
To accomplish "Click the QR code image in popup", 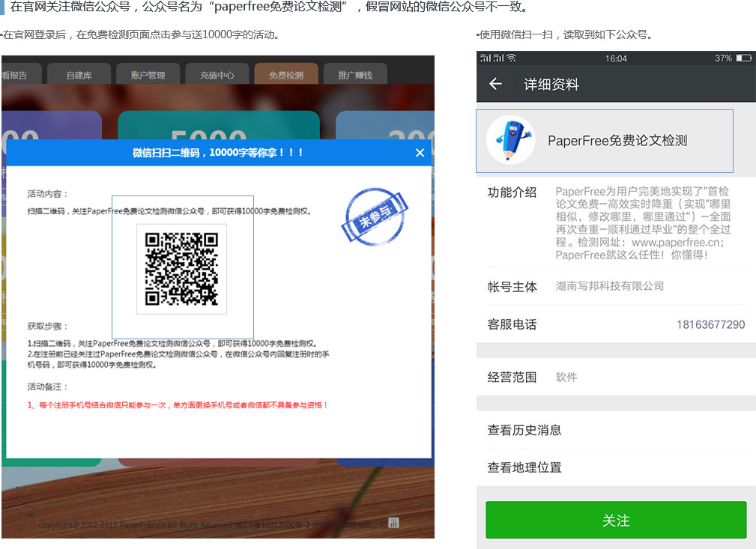I will (182, 269).
